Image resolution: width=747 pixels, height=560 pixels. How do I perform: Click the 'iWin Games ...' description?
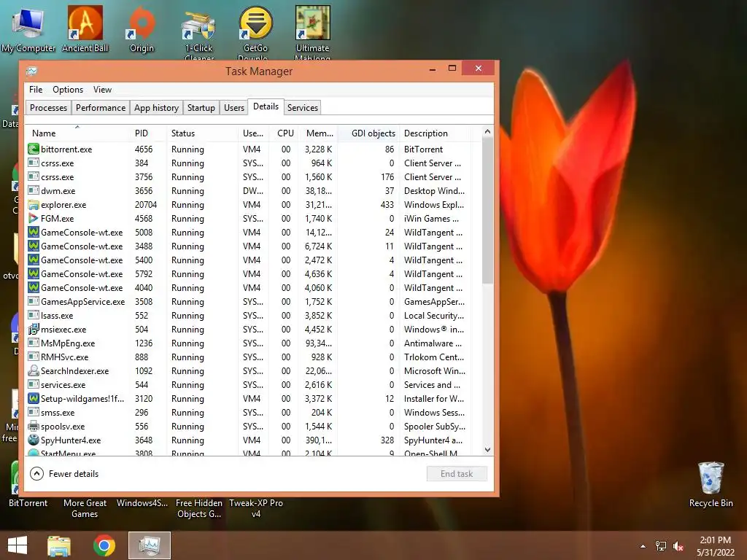pyautogui.click(x=431, y=219)
